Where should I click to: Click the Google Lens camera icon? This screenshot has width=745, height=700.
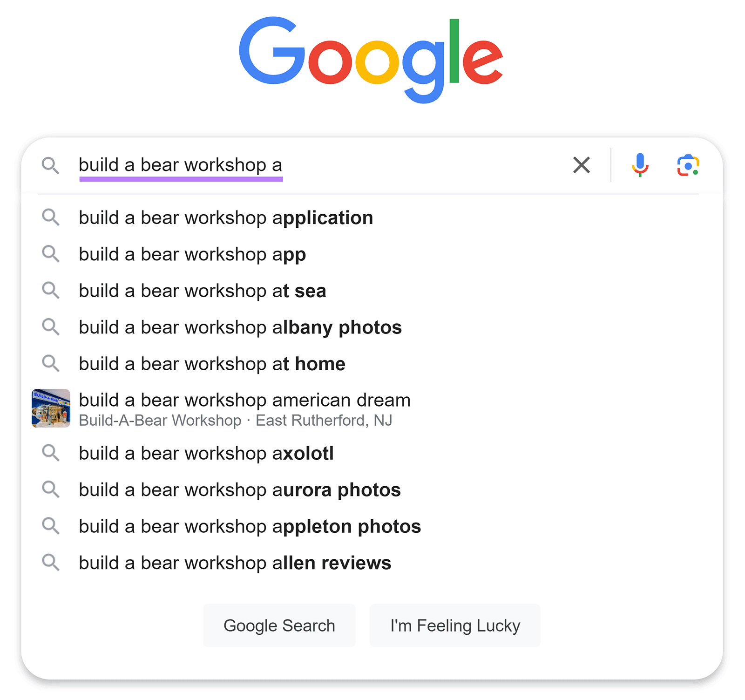tap(688, 165)
